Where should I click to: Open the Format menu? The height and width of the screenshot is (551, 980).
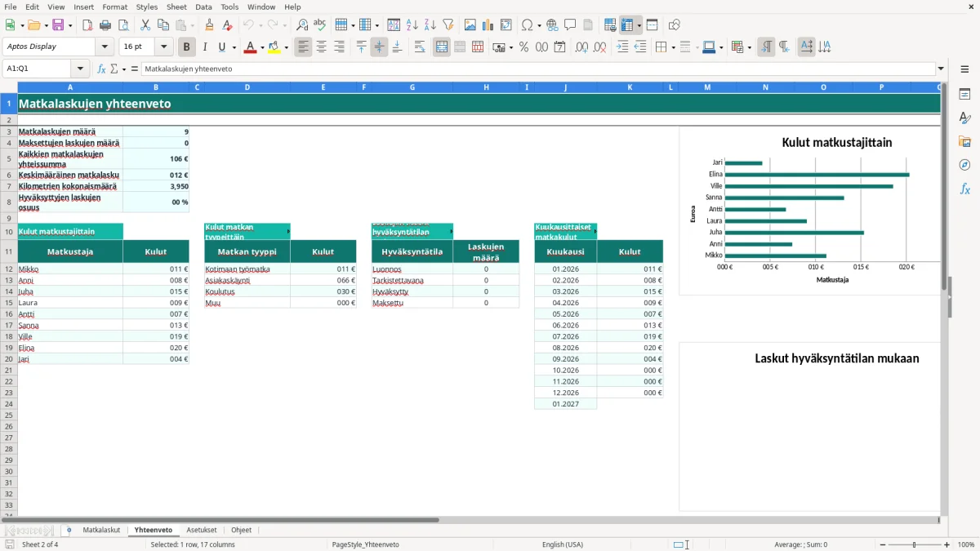(114, 7)
